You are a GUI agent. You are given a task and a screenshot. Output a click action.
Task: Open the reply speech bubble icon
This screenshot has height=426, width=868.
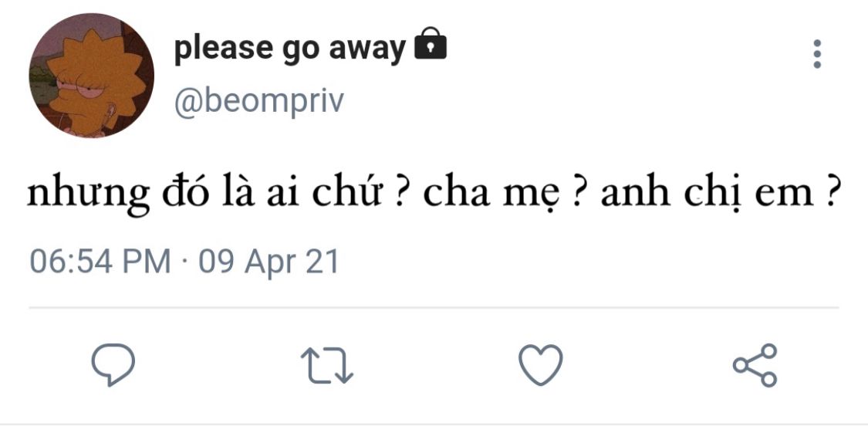click(x=113, y=364)
